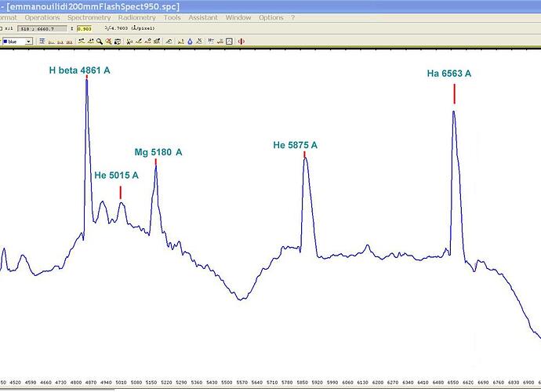Open the Tools menu
The width and height of the screenshot is (541, 392).
172,17
